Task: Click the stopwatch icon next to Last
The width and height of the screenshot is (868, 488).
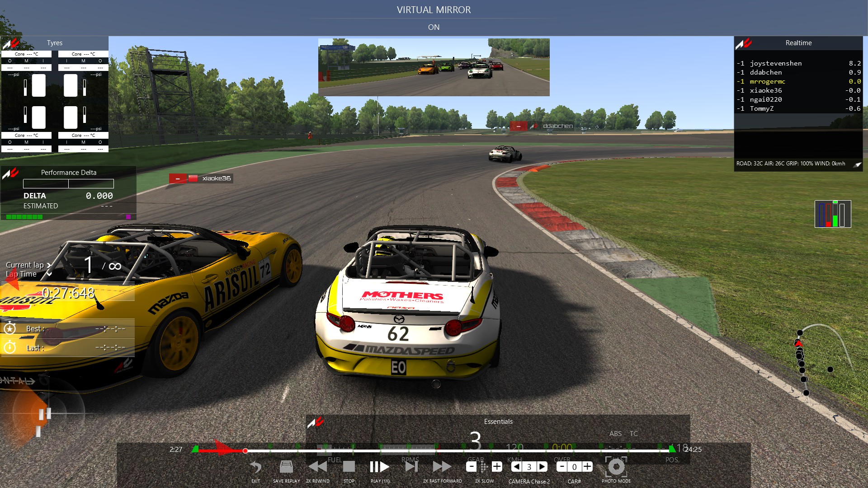Action: (10, 347)
